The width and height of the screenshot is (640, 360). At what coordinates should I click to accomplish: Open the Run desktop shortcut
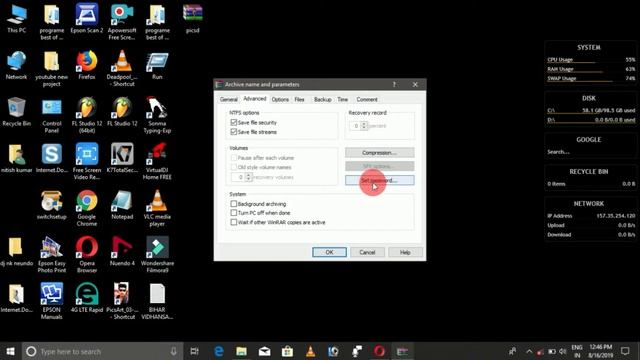click(157, 65)
